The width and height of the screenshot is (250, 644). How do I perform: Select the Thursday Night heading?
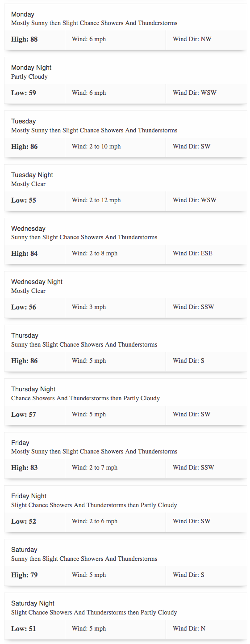pyautogui.click(x=33, y=389)
